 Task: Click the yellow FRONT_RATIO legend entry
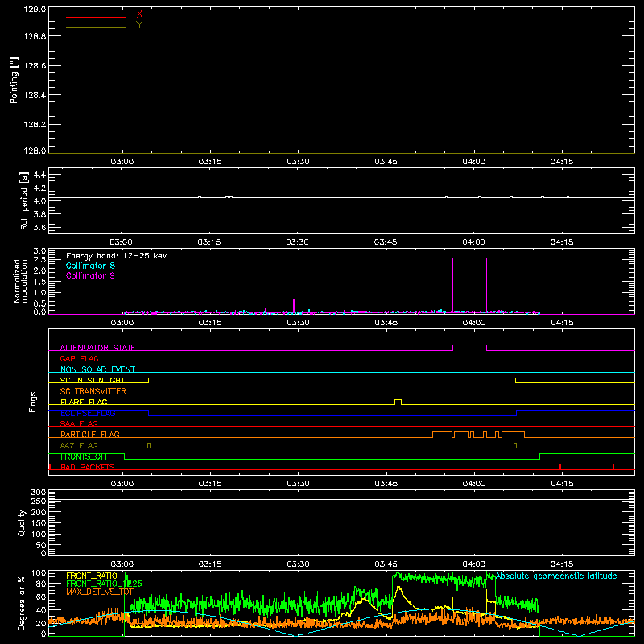(92, 576)
